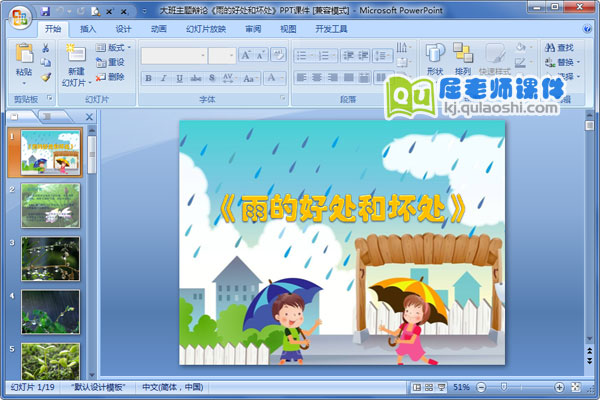Open Font Color dropdown
The height and width of the screenshot is (400, 600).
274,78
